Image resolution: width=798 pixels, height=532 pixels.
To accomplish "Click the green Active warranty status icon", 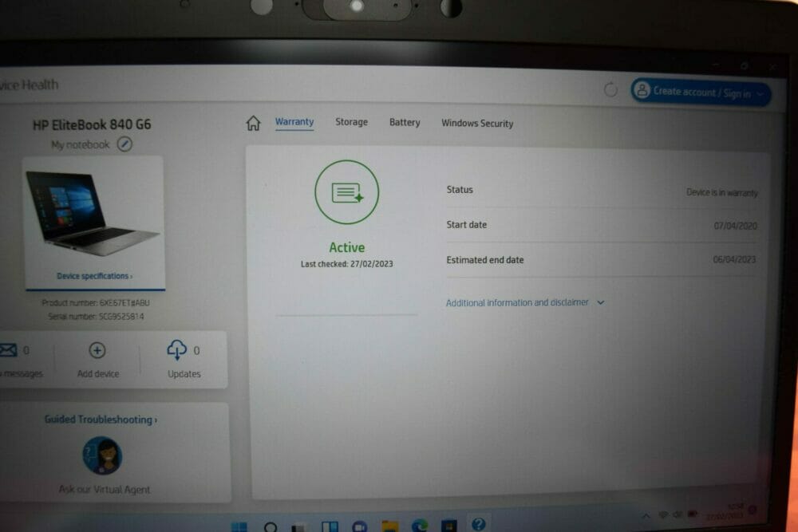I will click(x=346, y=192).
